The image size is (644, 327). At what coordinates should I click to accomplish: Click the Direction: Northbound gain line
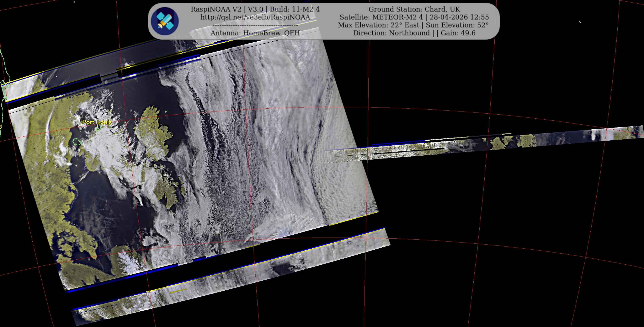(414, 33)
